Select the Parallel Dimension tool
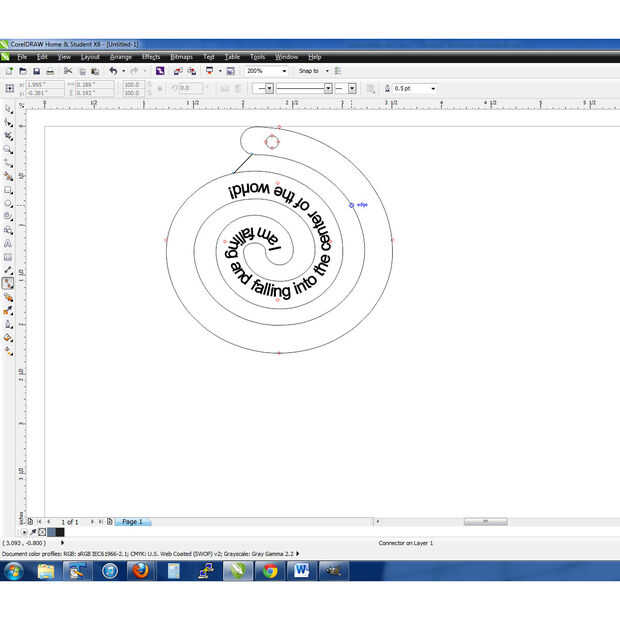The height and width of the screenshot is (620, 620). click(x=8, y=270)
